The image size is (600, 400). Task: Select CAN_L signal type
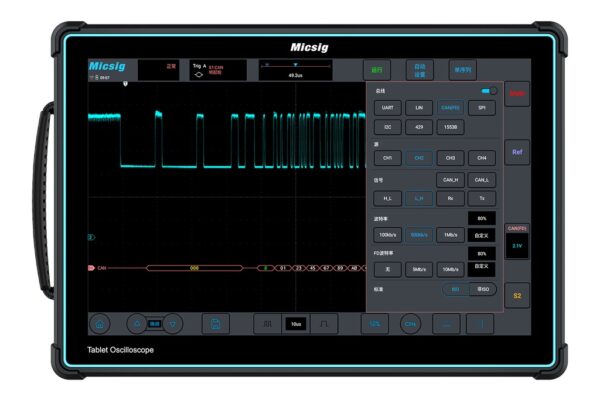click(x=482, y=180)
